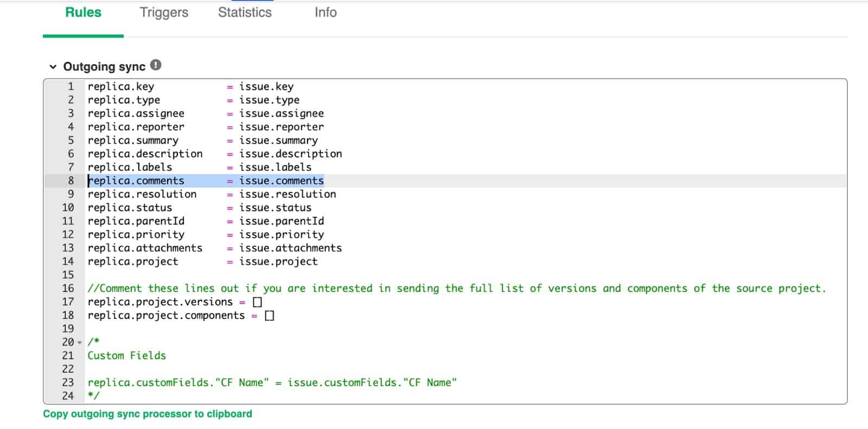This screenshot has width=868, height=429.
Task: Collapse the Outgoing sync section
Action: pos(53,67)
